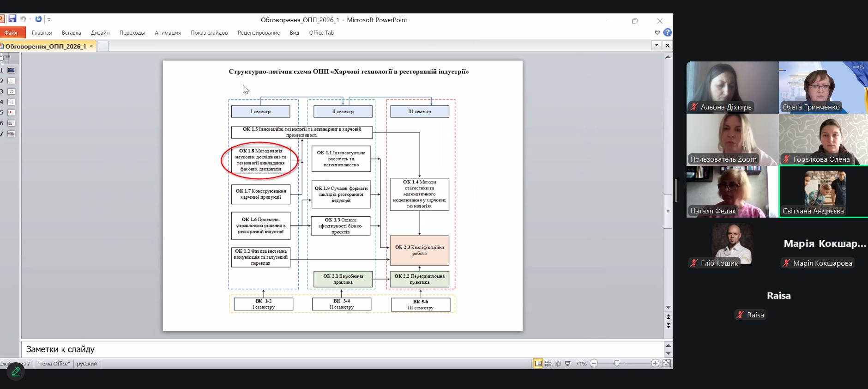
Task: Expand Office Tab document list dropdown
Action: click(x=657, y=45)
